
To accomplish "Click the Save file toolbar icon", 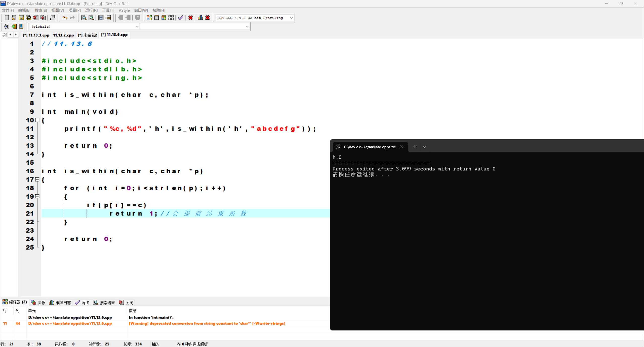I will [x=21, y=18].
